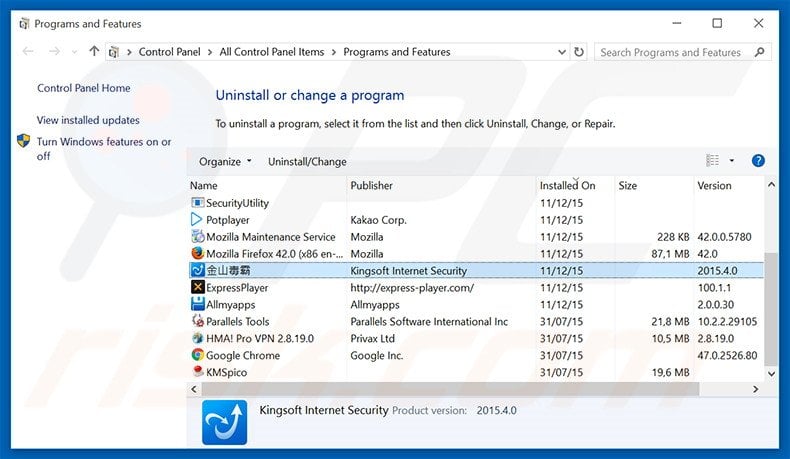Click the horizontal scrollbar thumb
Image resolution: width=790 pixels, height=459 pixels.
[450, 389]
